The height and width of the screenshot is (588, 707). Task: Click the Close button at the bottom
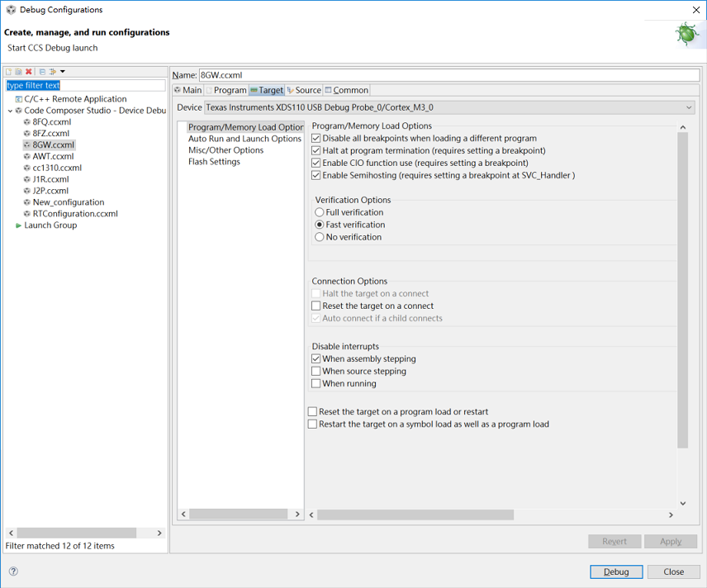point(673,571)
